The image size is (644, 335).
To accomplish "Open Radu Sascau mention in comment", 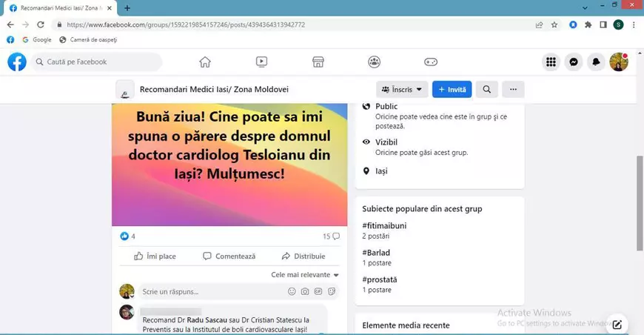I will coord(207,319).
